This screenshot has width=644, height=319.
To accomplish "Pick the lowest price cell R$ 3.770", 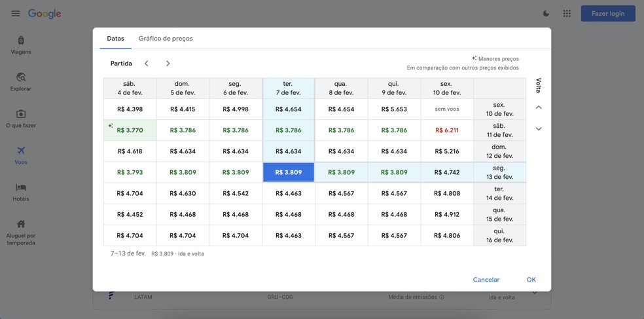I will coord(130,130).
